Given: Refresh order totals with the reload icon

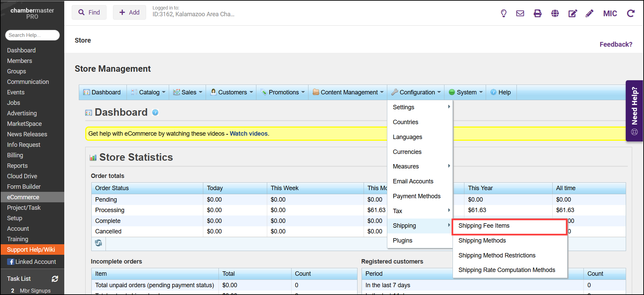Looking at the screenshot, I should (98, 243).
